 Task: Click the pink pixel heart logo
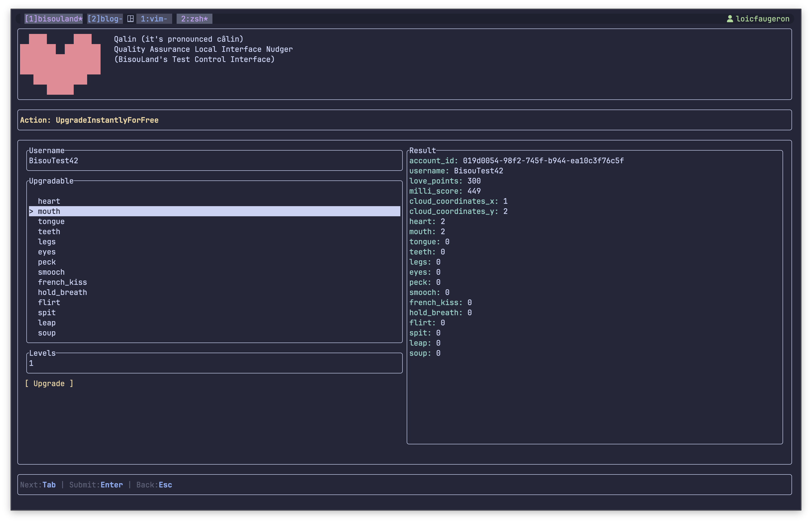tap(60, 64)
